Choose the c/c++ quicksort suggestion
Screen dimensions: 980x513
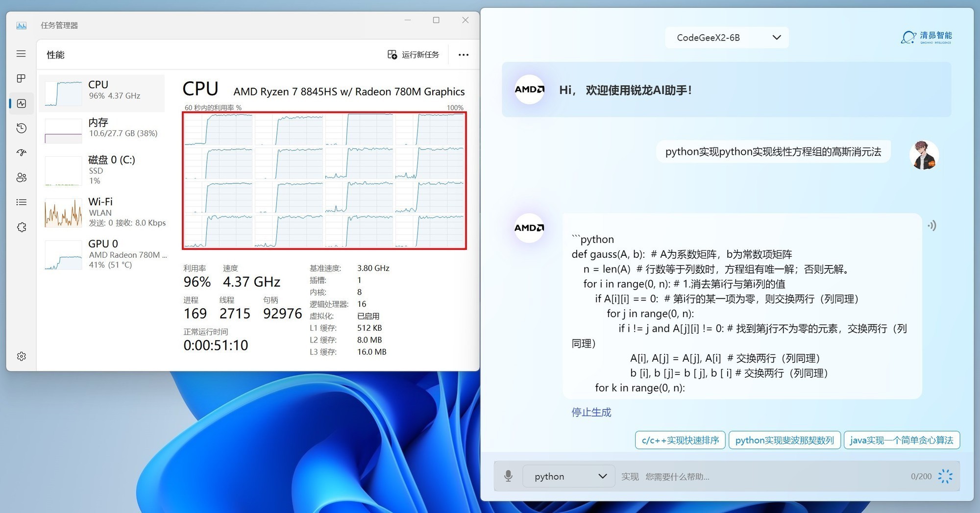tap(680, 440)
